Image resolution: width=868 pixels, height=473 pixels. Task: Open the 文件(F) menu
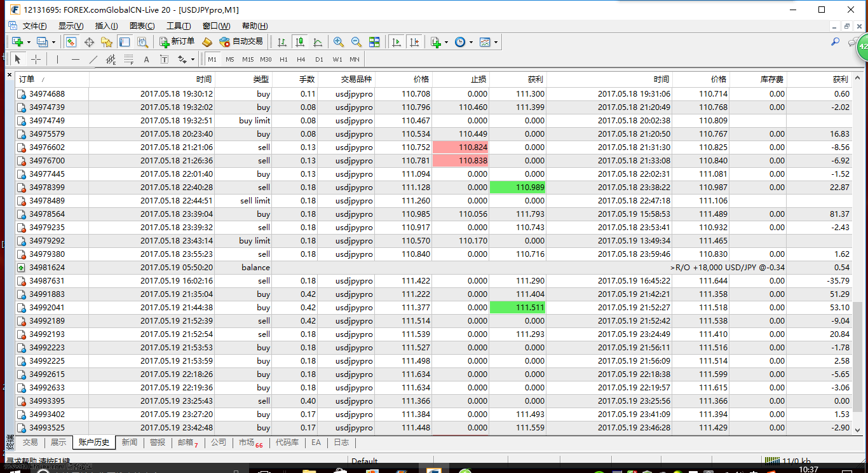click(x=34, y=26)
